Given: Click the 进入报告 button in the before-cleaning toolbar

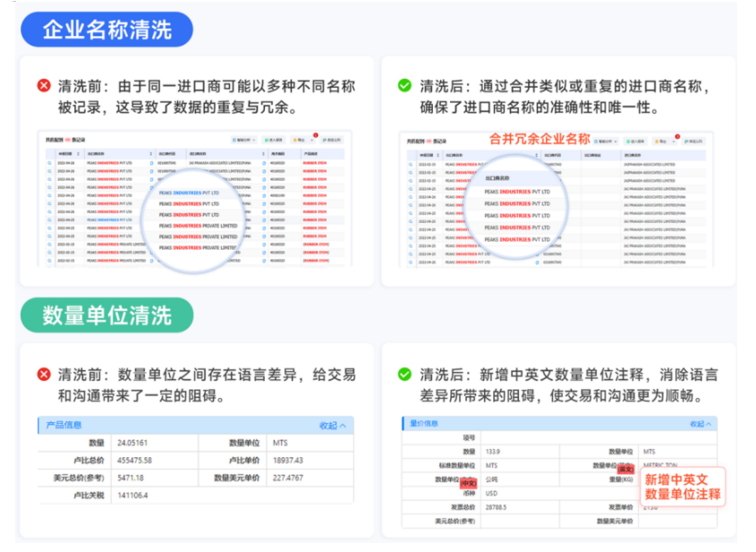Looking at the screenshot, I should pyautogui.click(x=274, y=140).
